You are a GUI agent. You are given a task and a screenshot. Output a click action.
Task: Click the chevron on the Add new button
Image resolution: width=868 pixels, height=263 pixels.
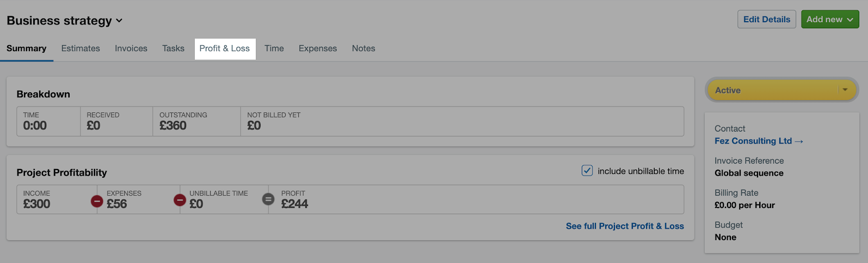(x=850, y=20)
